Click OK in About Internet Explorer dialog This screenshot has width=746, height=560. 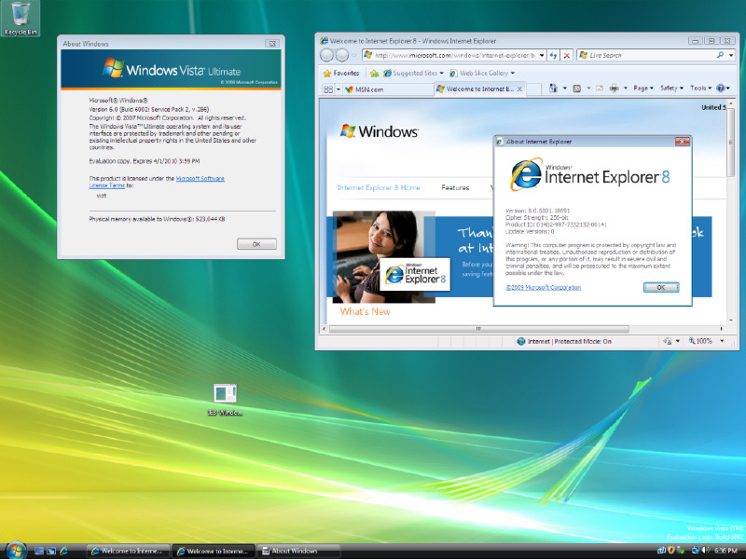tap(661, 288)
